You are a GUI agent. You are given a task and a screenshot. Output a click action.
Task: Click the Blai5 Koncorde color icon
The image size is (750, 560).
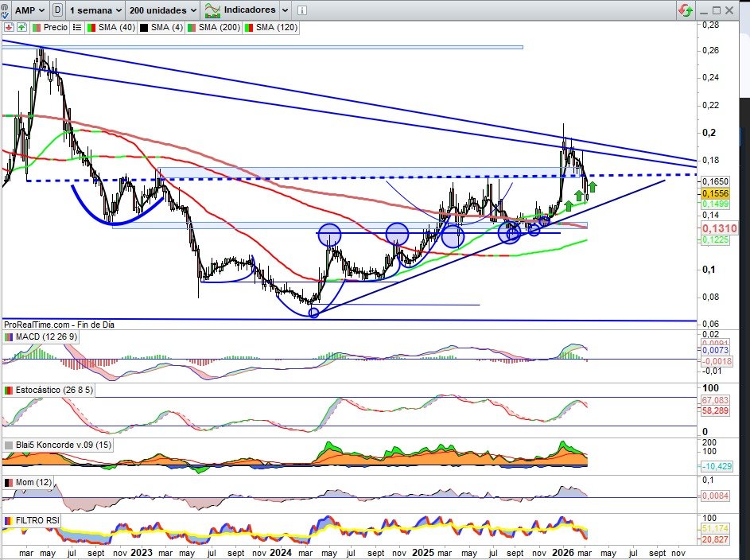click(9, 445)
